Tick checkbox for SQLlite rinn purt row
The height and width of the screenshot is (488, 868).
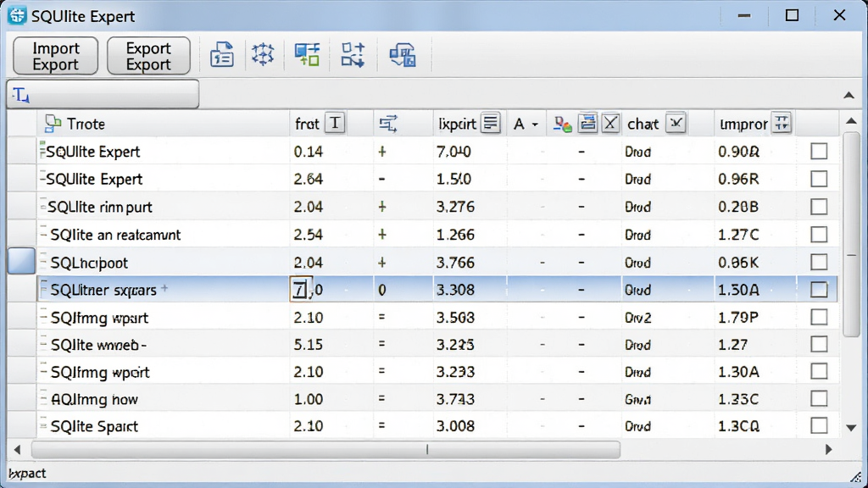click(x=819, y=207)
